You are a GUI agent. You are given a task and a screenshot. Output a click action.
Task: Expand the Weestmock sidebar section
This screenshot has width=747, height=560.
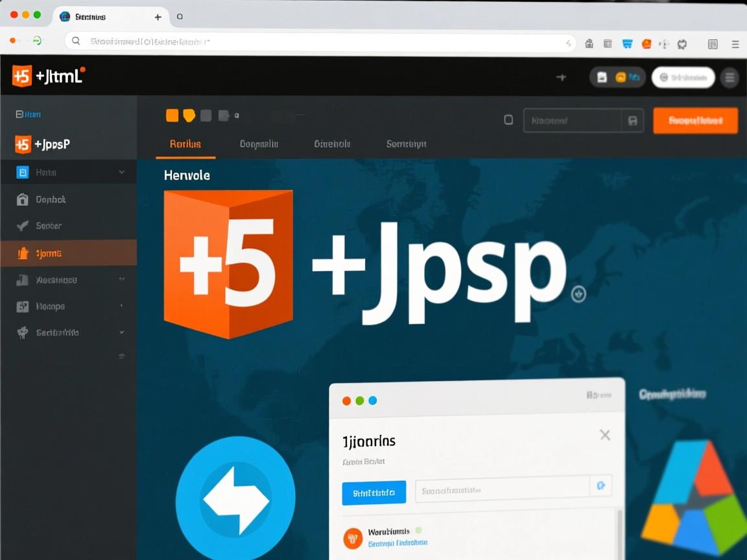pos(123,279)
